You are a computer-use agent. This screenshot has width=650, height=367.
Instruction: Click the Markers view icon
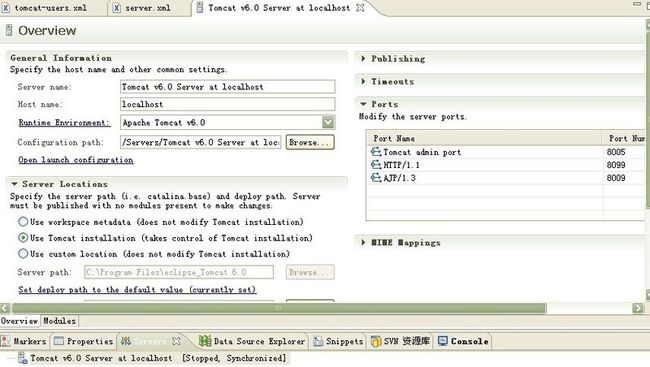(x=6, y=341)
